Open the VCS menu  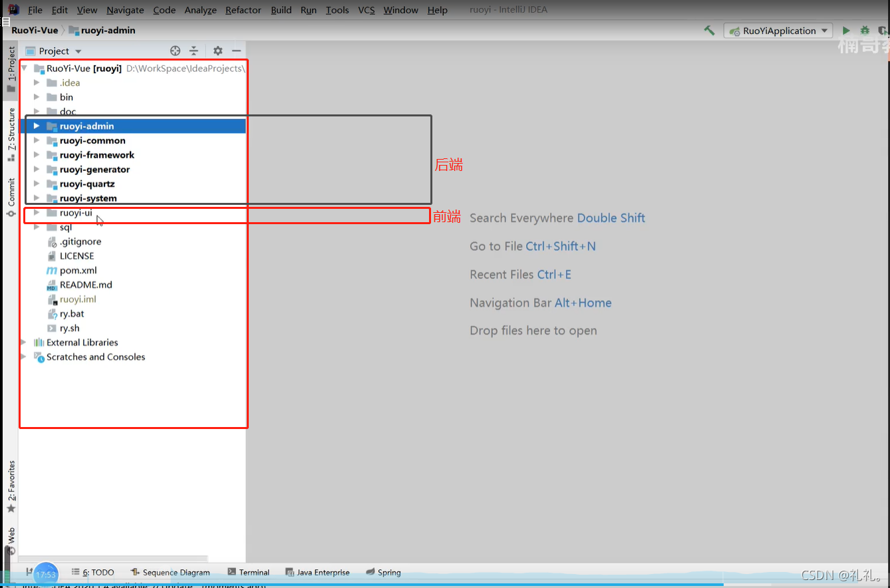click(367, 10)
